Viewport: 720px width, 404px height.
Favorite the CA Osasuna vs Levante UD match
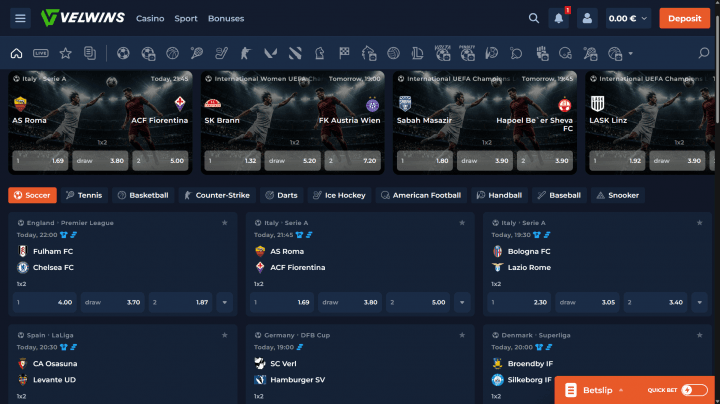pos(225,335)
